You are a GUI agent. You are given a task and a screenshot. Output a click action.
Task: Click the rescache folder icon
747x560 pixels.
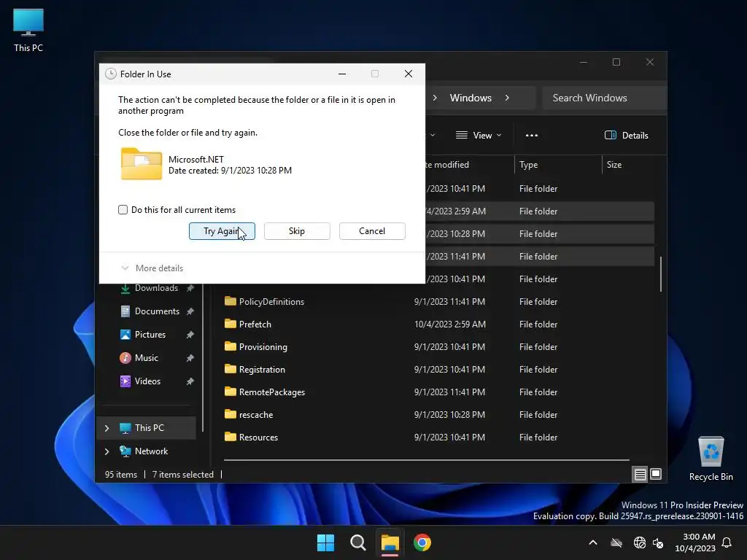230,414
